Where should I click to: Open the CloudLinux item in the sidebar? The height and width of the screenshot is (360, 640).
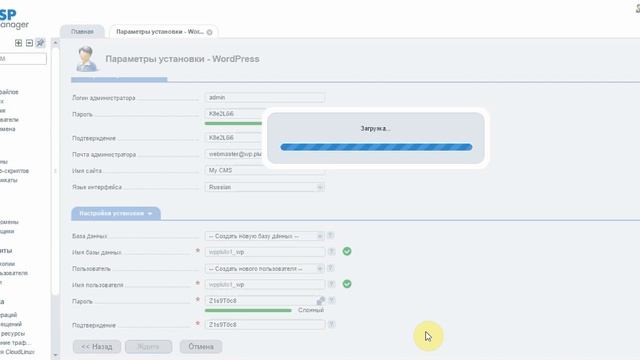click(x=17, y=352)
